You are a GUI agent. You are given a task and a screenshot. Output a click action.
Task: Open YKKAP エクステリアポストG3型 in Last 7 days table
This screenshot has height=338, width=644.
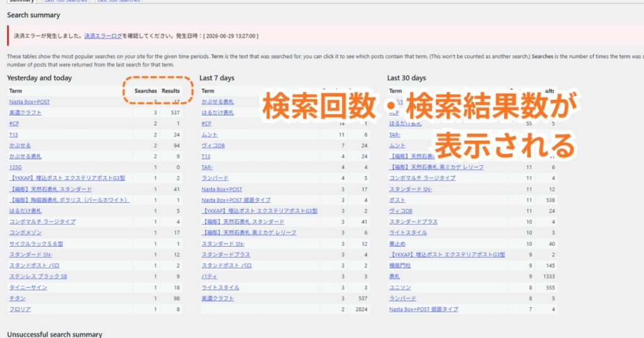[259, 211]
